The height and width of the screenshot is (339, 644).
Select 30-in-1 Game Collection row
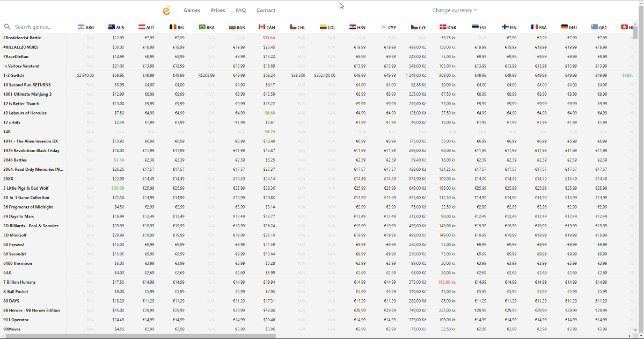(x=26, y=198)
